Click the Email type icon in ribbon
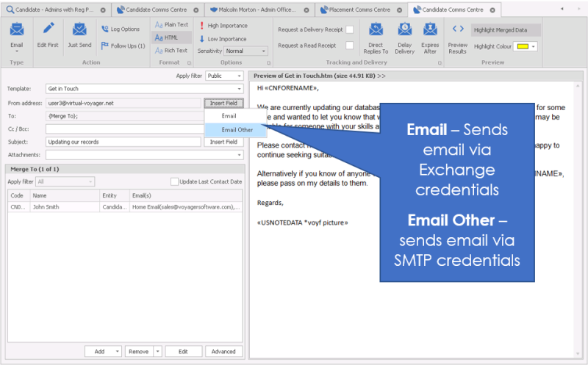The height and width of the screenshot is (365, 588). [16, 31]
